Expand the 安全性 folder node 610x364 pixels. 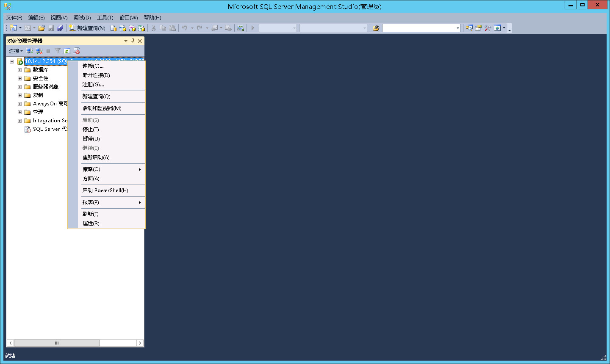pyautogui.click(x=19, y=78)
